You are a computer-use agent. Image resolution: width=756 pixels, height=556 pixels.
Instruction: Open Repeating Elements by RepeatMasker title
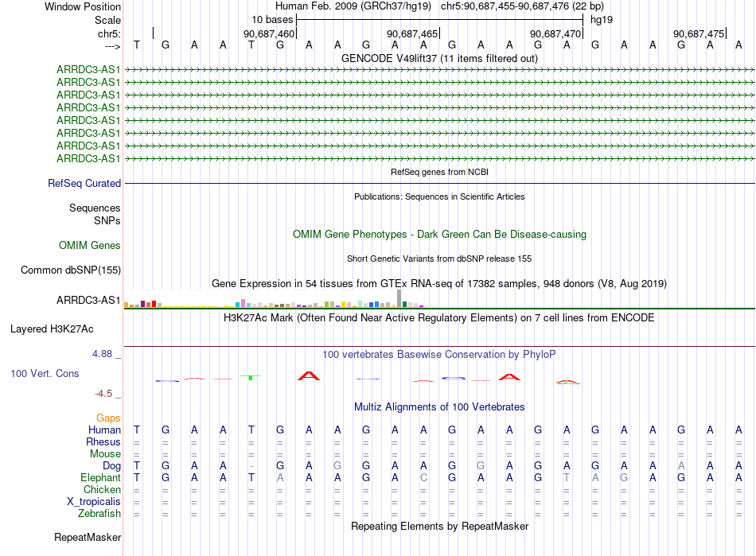[439, 526]
